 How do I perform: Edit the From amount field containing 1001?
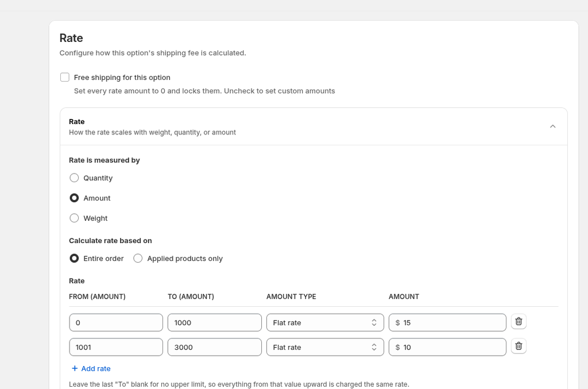[x=116, y=348]
